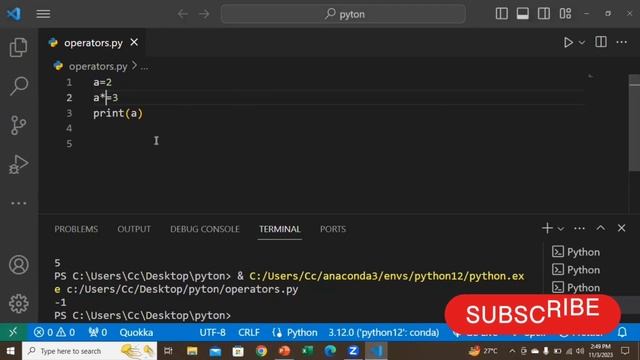This screenshot has width=640, height=360.
Task: Switch to the TERMINAL tab
Action: [280, 229]
